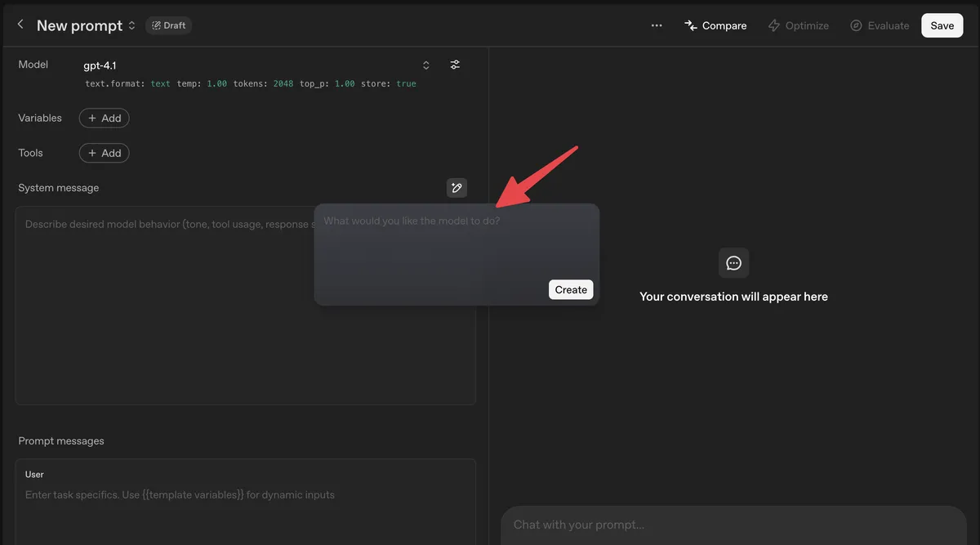
Task: Open the New prompt title switcher chevron
Action: [131, 26]
